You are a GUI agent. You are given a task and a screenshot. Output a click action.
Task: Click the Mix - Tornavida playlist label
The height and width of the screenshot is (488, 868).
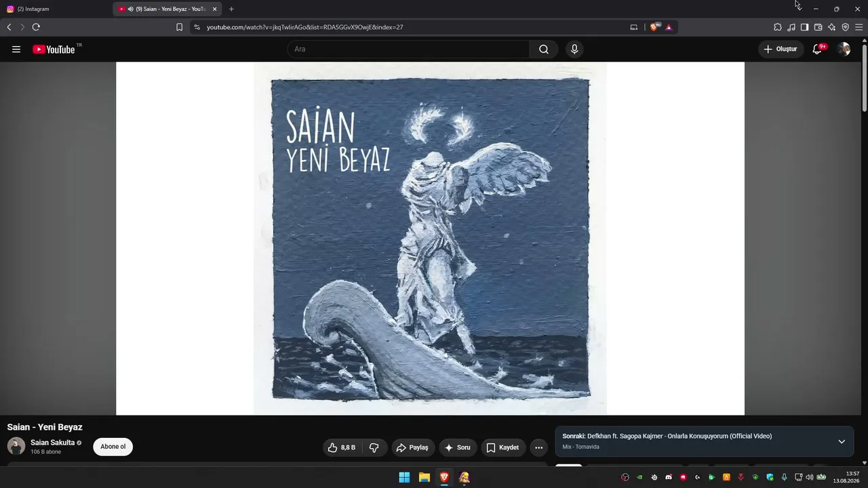click(x=580, y=447)
